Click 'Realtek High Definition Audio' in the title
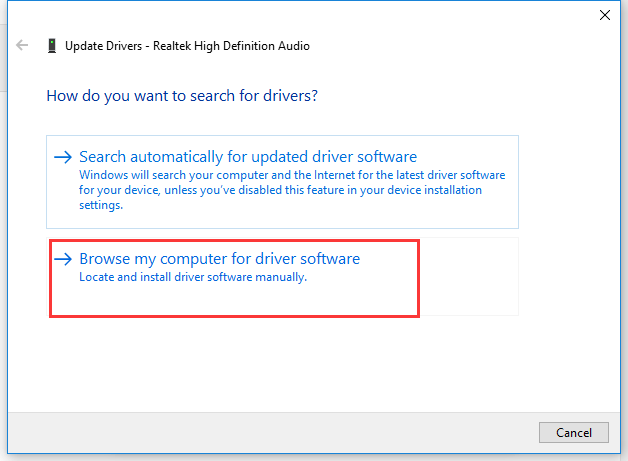The image size is (628, 461). click(x=231, y=46)
